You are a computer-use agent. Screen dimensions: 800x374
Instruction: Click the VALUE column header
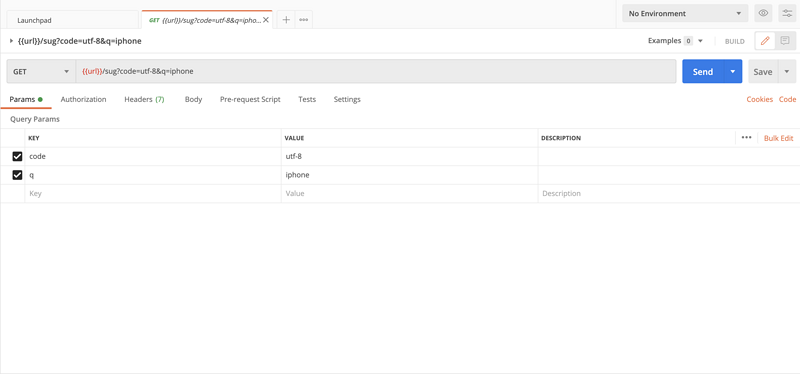point(294,138)
